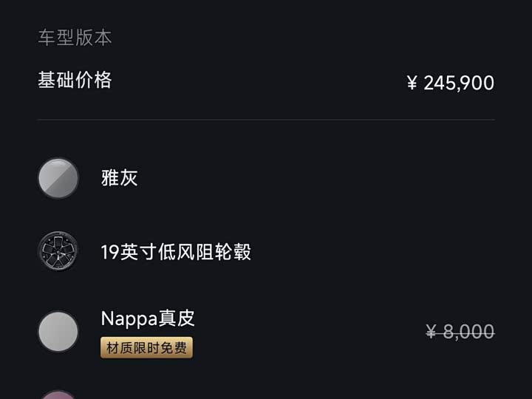Open the 雅灰 color option label
Image resolution: width=532 pixels, height=399 pixels.
point(120,178)
